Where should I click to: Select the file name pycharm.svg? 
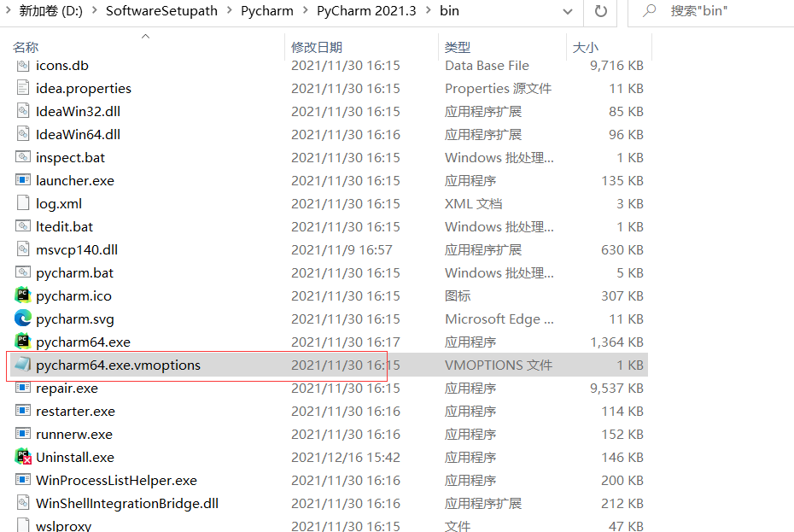(x=75, y=319)
